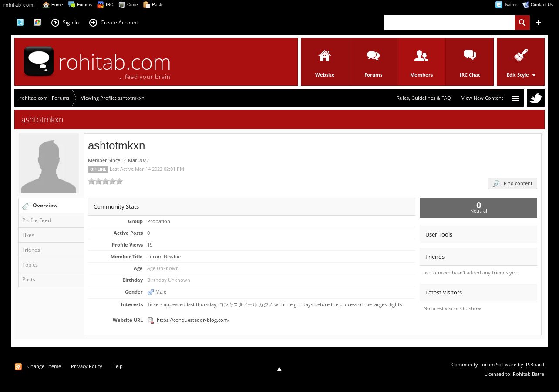The width and height of the screenshot is (559, 392).
Task: Click the rohitab.com logo banner
Action: pos(156,62)
